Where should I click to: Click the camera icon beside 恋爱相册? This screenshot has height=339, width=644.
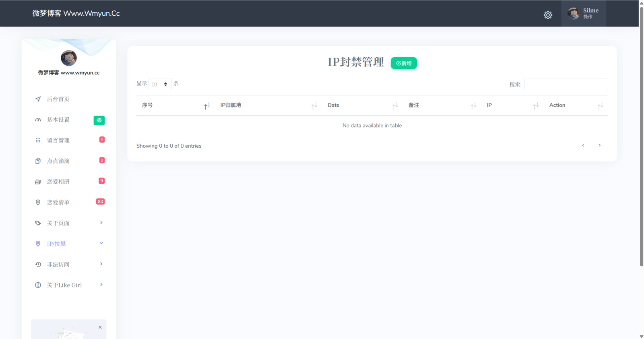tap(38, 182)
